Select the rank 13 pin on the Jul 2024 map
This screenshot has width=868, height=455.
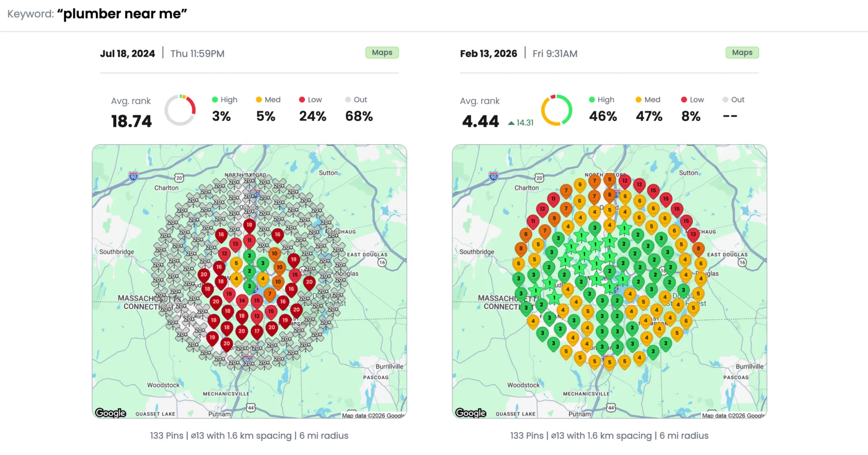(x=235, y=245)
